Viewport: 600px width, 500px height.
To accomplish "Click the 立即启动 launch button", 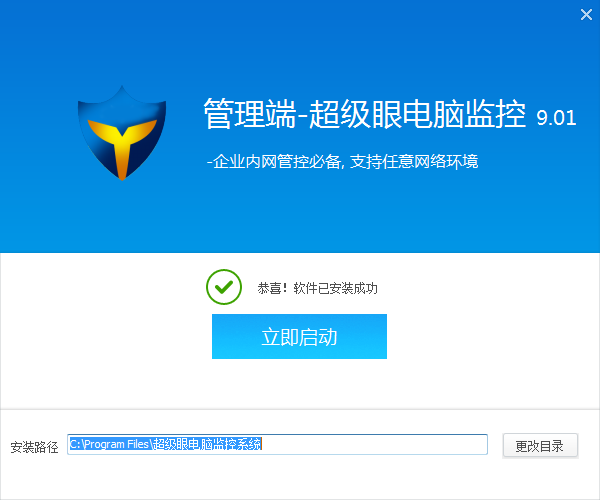I will 299,336.
